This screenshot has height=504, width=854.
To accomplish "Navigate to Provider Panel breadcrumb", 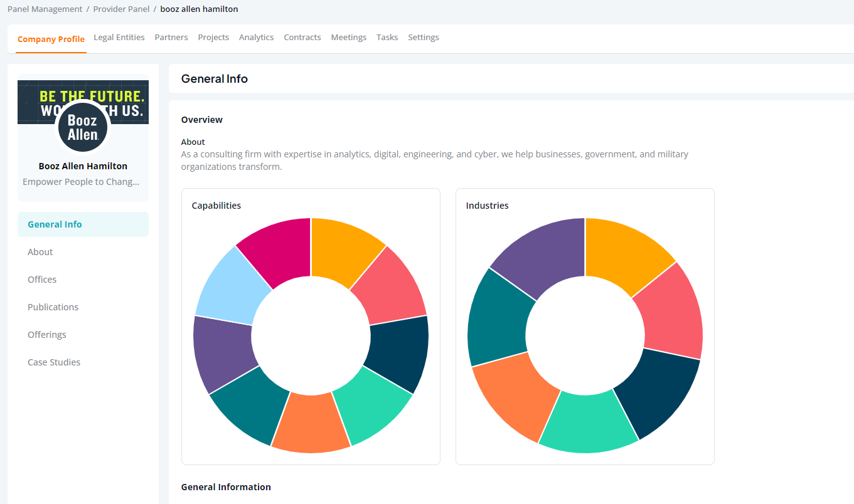I will pos(121,9).
